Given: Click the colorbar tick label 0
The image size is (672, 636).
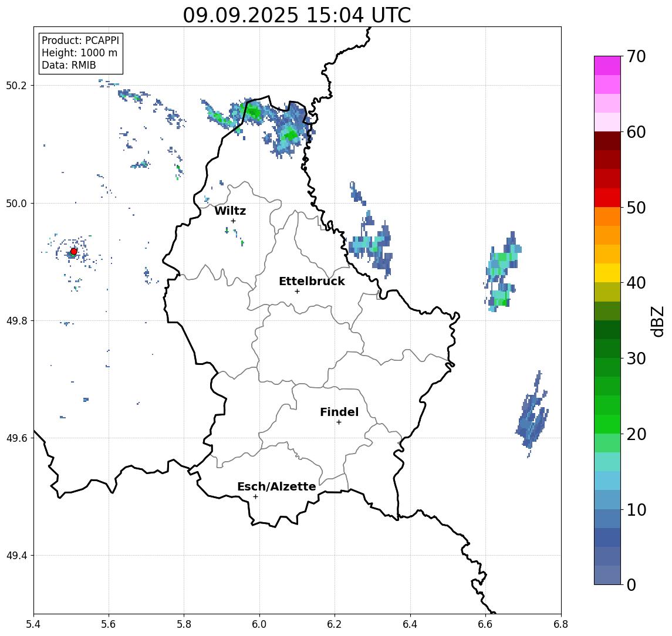Looking at the screenshot, I should tap(632, 584).
